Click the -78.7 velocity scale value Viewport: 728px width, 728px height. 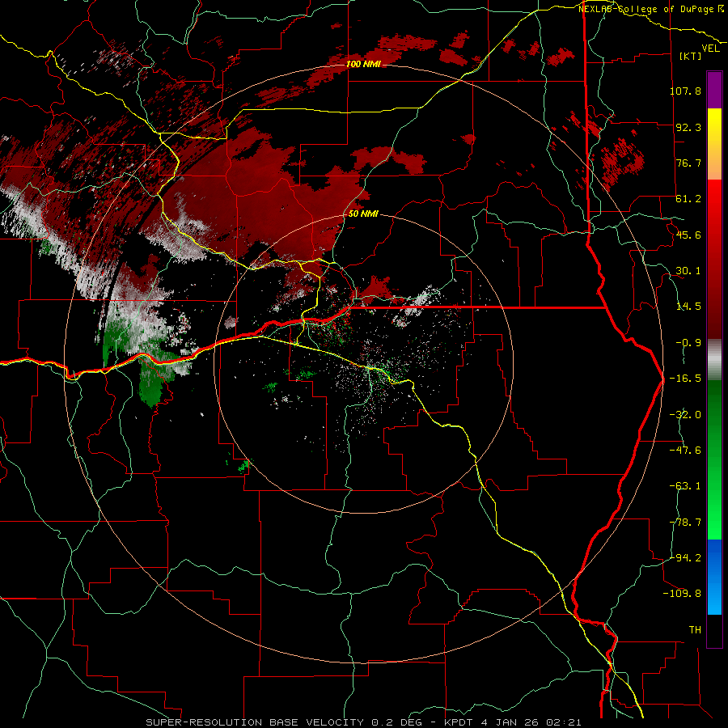(685, 523)
